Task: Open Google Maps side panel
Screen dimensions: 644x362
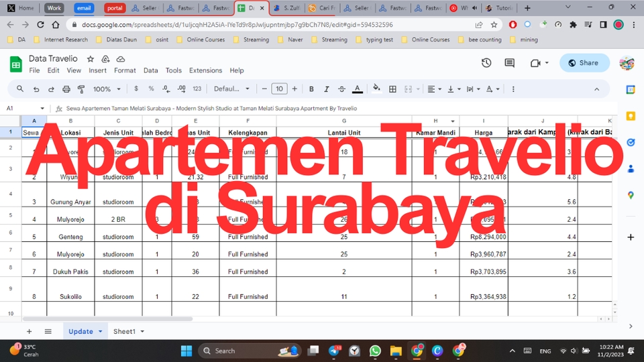Action: click(631, 195)
